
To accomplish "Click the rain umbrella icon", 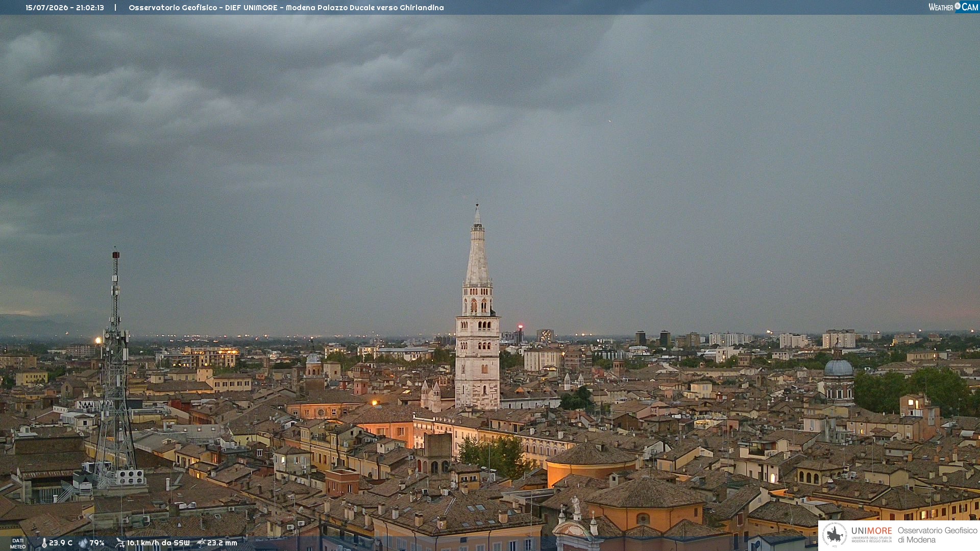I will [x=201, y=543].
